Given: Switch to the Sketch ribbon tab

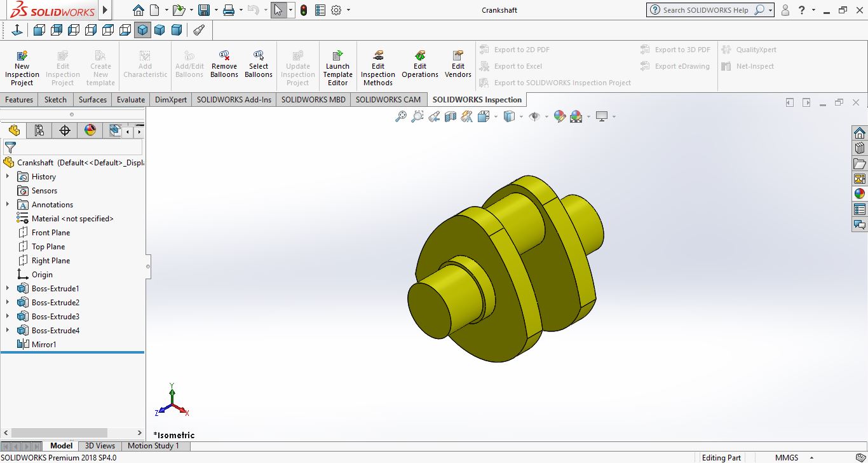Looking at the screenshot, I should point(55,100).
